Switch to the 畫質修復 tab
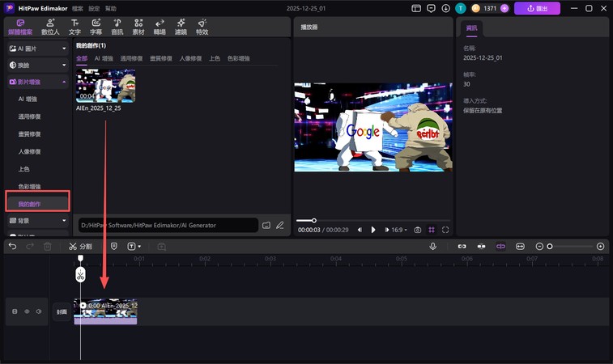 [160, 59]
